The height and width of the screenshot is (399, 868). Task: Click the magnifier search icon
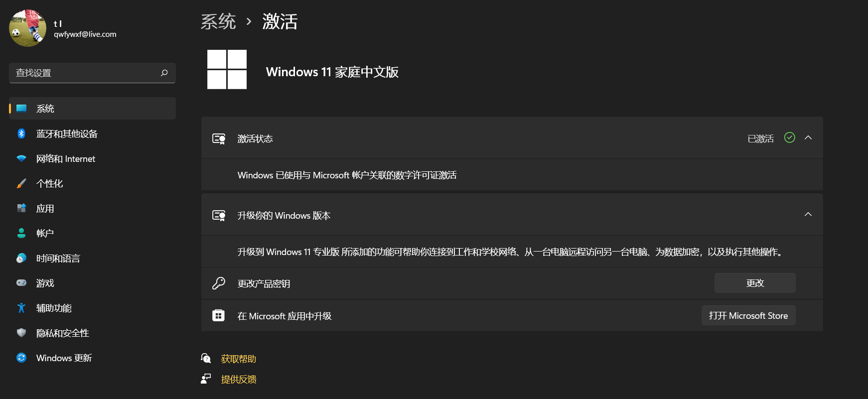coord(164,73)
